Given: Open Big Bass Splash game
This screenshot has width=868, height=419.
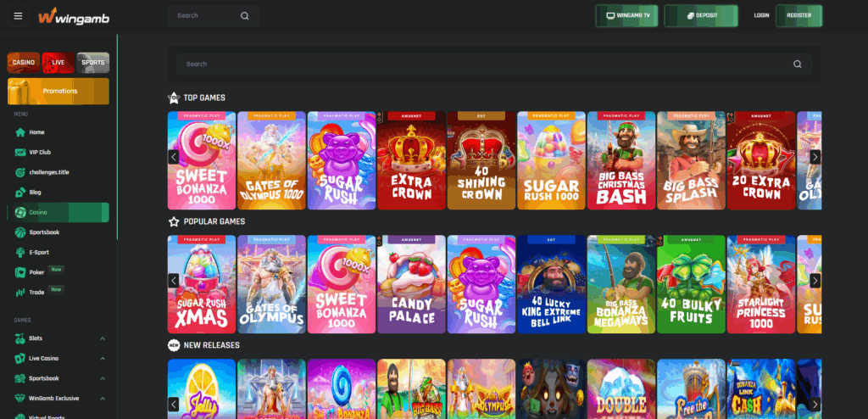Looking at the screenshot, I should [x=691, y=160].
